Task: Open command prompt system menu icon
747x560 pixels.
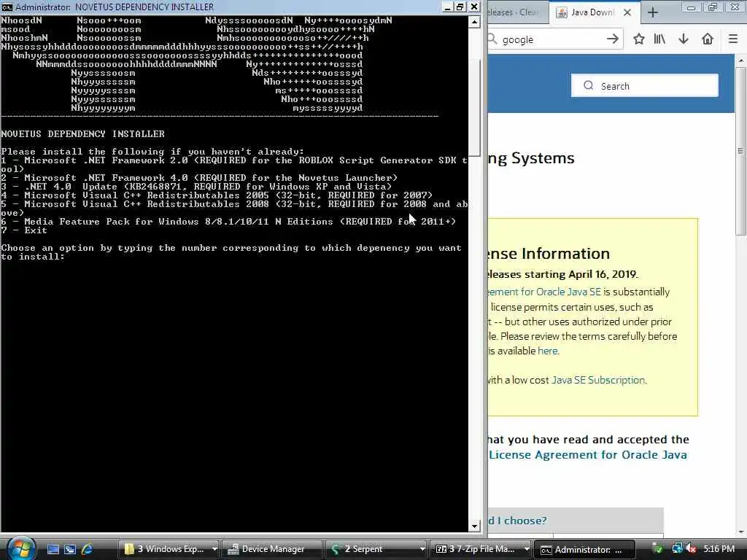Action: tap(7, 7)
